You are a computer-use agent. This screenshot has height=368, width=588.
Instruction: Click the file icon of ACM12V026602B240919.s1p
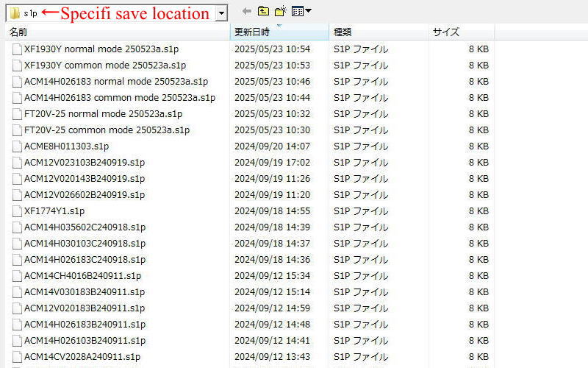(x=17, y=195)
